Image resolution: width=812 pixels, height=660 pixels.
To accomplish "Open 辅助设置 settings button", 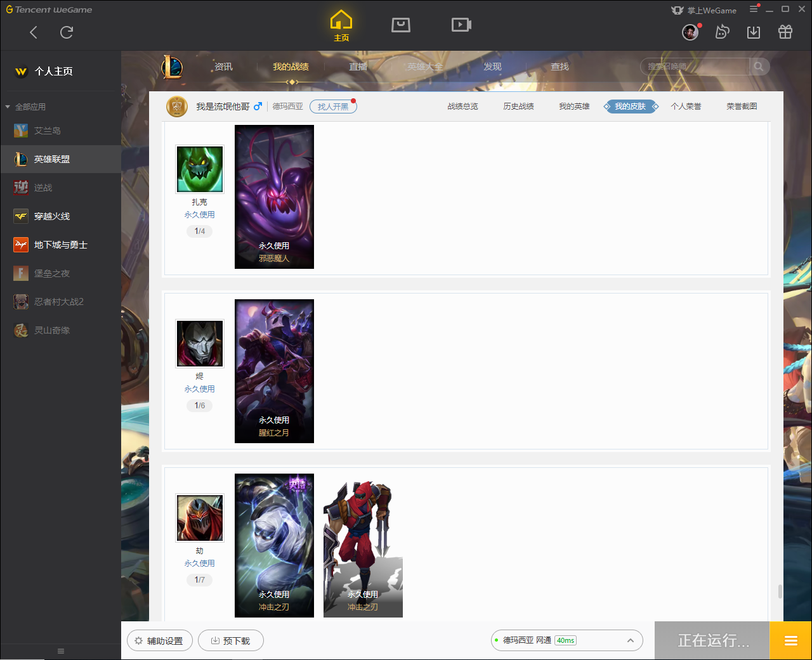I will tap(160, 640).
